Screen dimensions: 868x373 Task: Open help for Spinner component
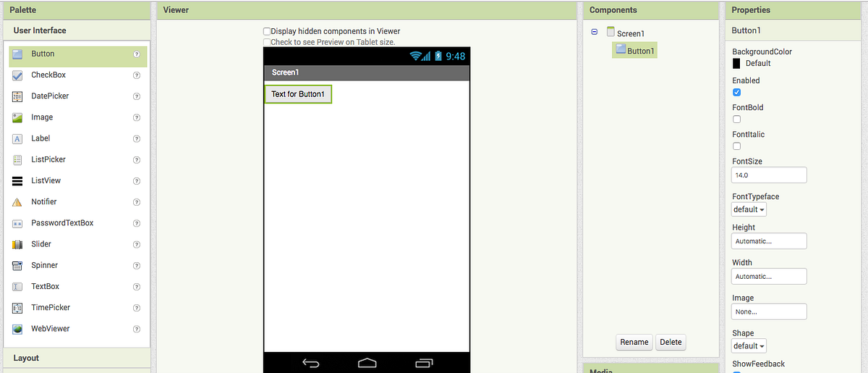click(x=137, y=265)
